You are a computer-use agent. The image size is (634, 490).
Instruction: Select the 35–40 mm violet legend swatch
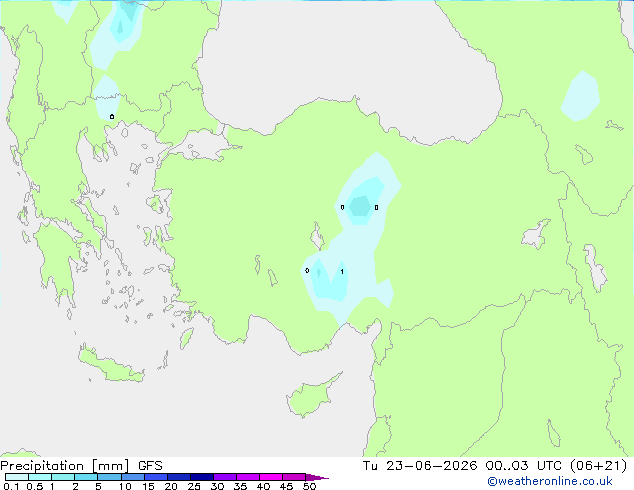(248, 477)
